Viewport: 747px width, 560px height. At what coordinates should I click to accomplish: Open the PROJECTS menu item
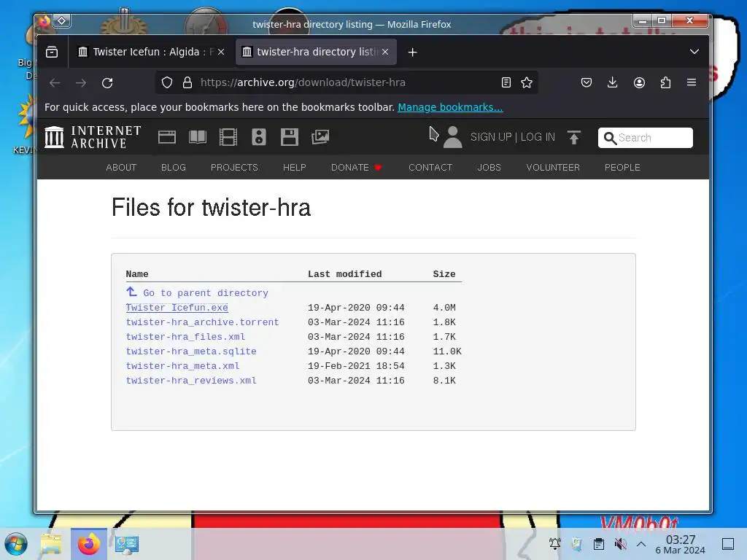click(234, 168)
